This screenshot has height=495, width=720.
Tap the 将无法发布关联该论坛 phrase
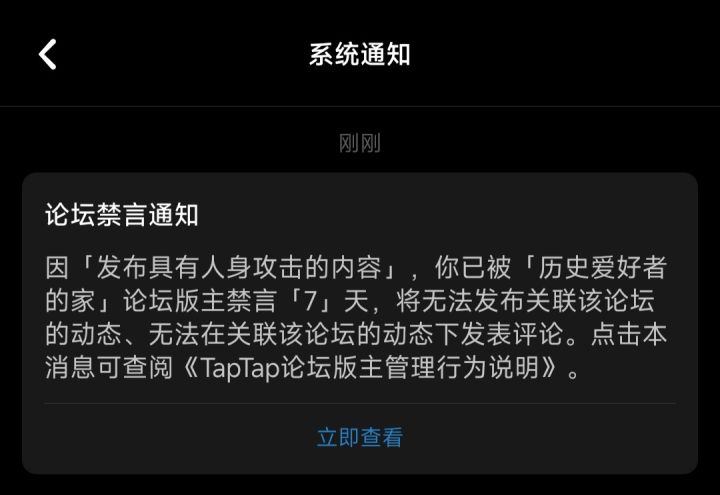click(525, 301)
